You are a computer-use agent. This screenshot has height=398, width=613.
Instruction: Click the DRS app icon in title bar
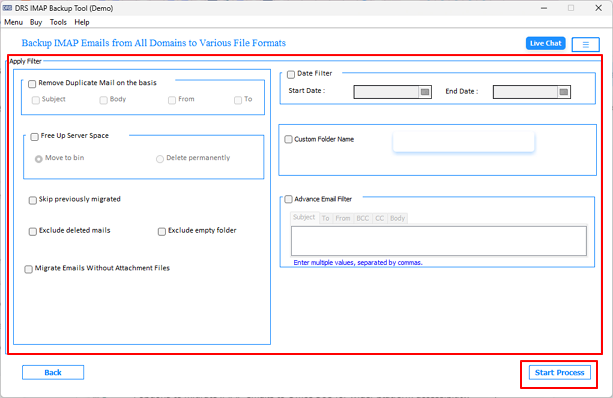click(7, 8)
